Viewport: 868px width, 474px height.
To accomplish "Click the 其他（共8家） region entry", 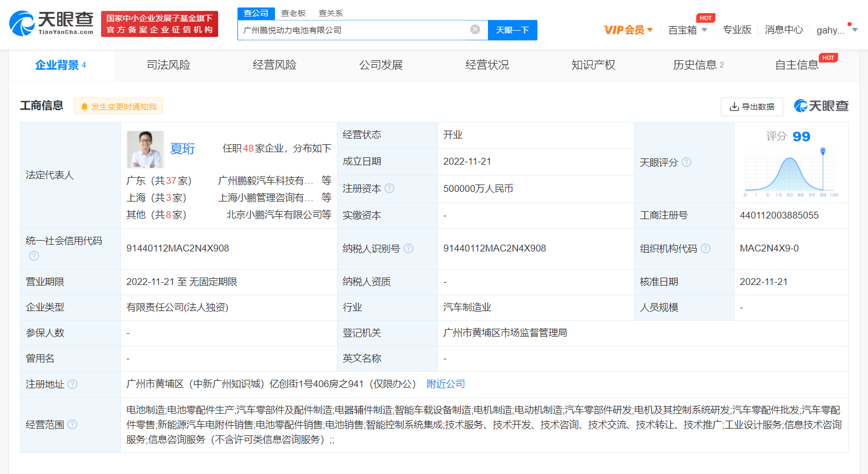I will pos(156,215).
